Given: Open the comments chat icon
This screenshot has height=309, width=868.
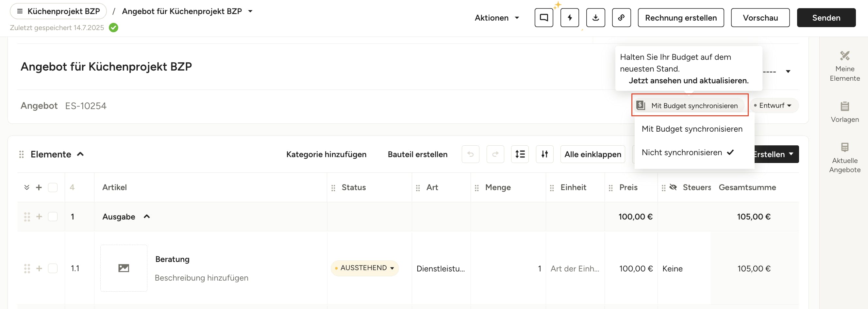Looking at the screenshot, I should [543, 18].
